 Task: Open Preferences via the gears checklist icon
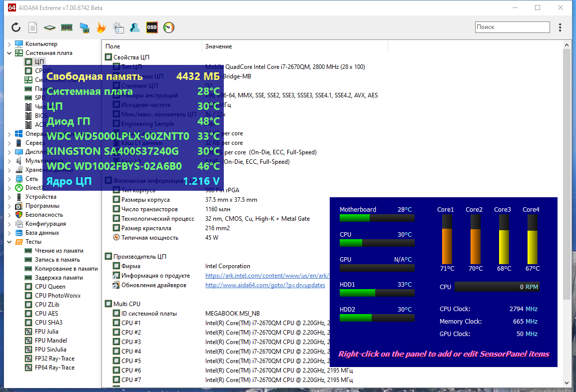click(119, 27)
